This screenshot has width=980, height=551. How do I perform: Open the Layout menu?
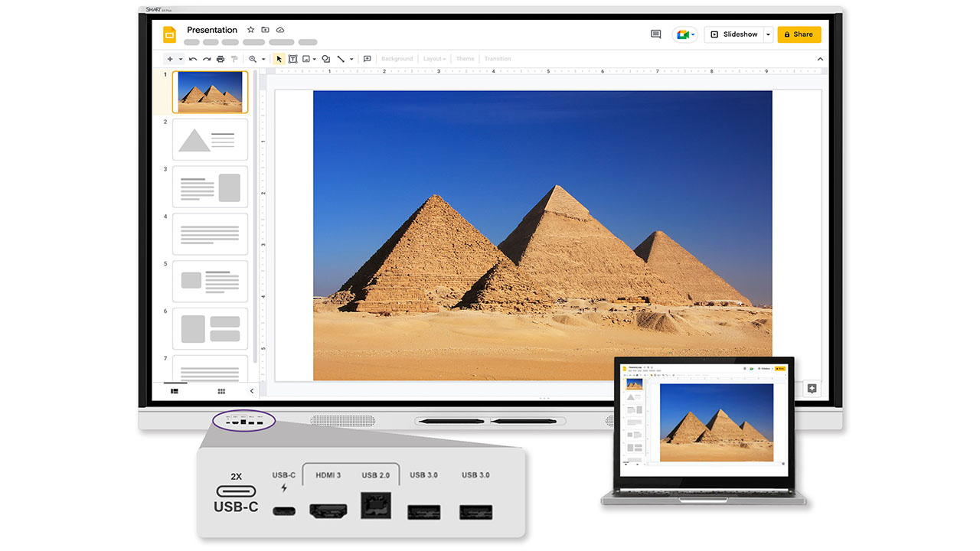tap(433, 59)
